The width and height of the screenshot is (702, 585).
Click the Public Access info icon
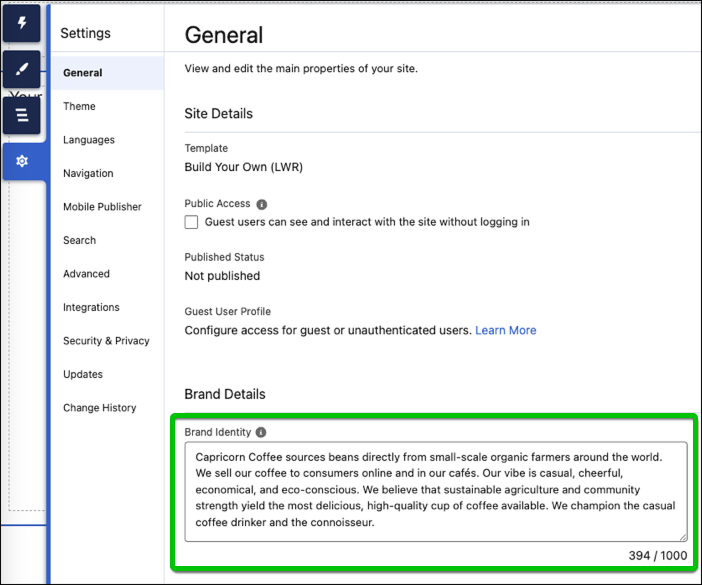coord(261,205)
